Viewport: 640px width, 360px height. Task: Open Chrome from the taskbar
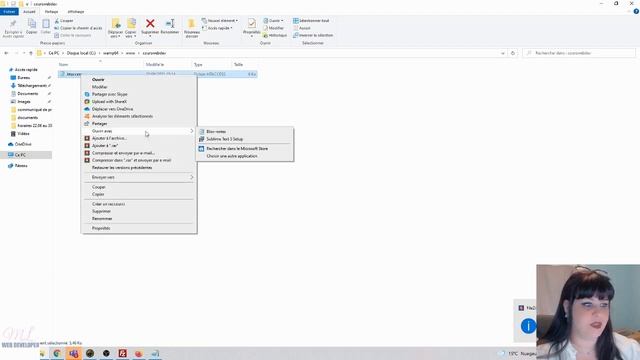tap(57, 353)
